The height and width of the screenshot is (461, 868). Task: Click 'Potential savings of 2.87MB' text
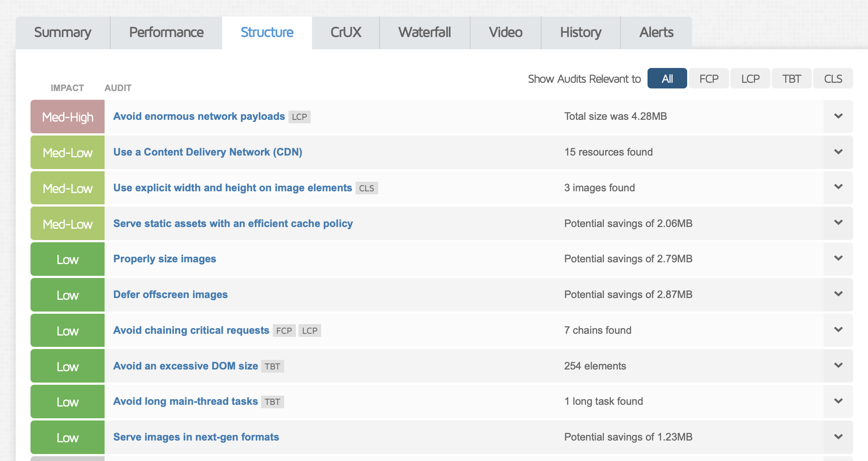(x=628, y=295)
